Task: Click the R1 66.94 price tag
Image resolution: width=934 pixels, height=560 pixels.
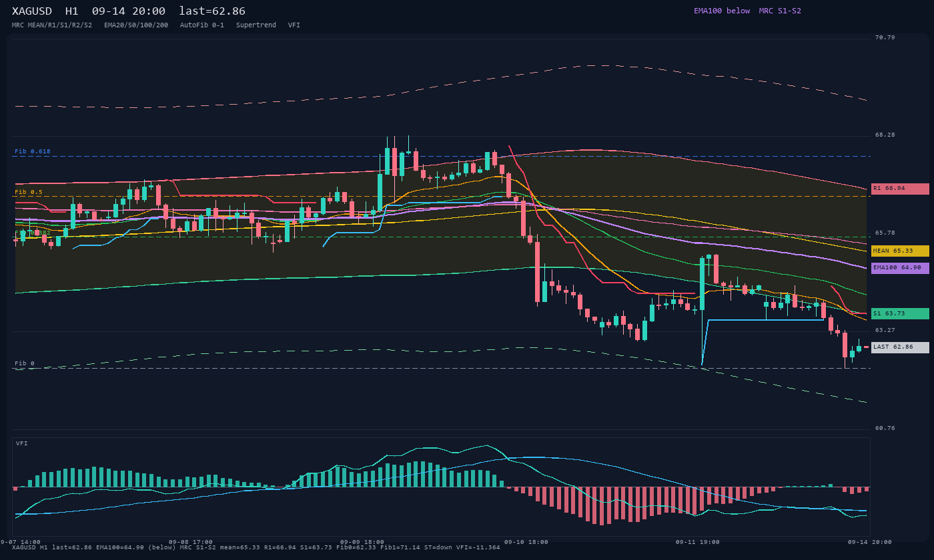Action: click(900, 189)
